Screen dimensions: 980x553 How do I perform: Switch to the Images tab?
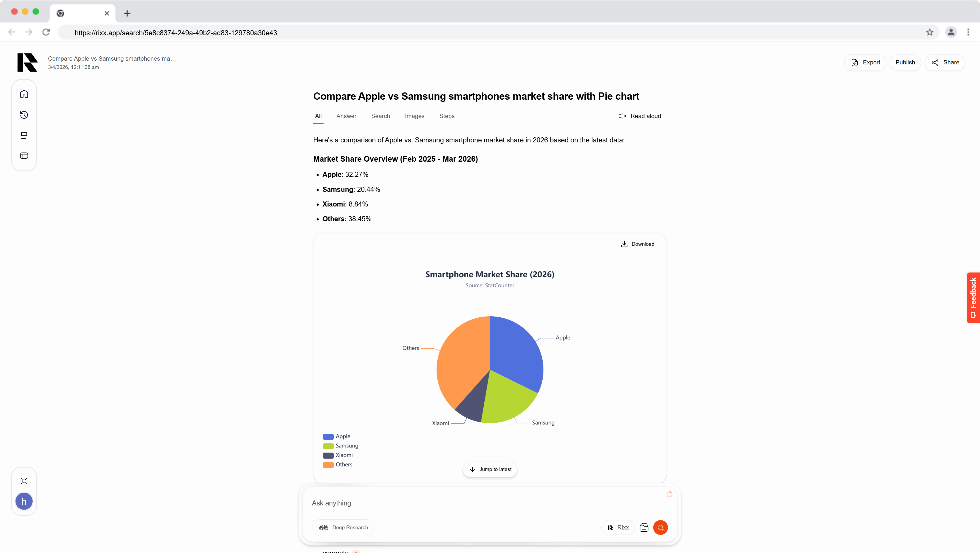tap(414, 116)
